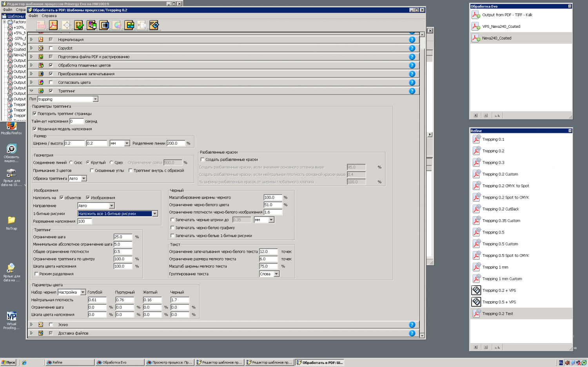
Task: Open help for Доставка файлов section
Action: 412,333
